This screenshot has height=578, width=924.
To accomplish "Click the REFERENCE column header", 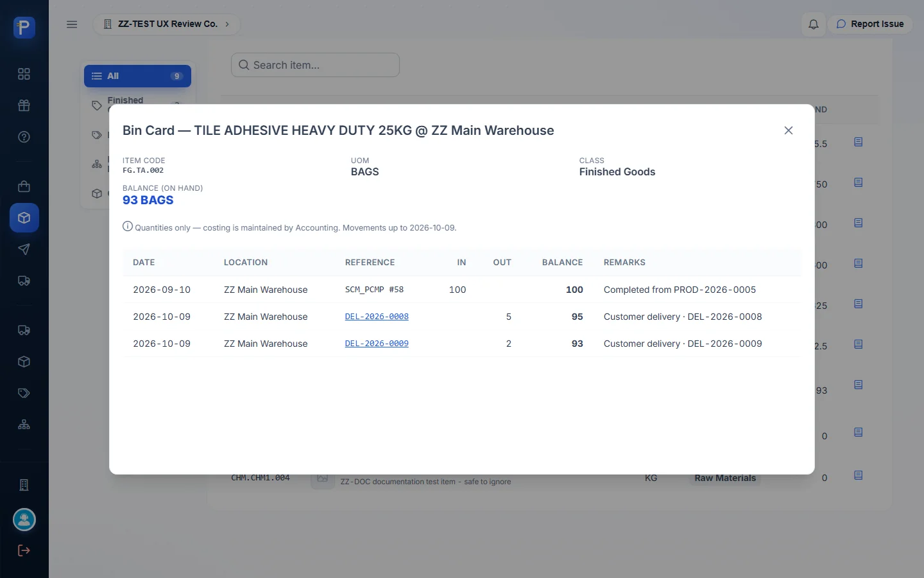I will pyautogui.click(x=370, y=263).
